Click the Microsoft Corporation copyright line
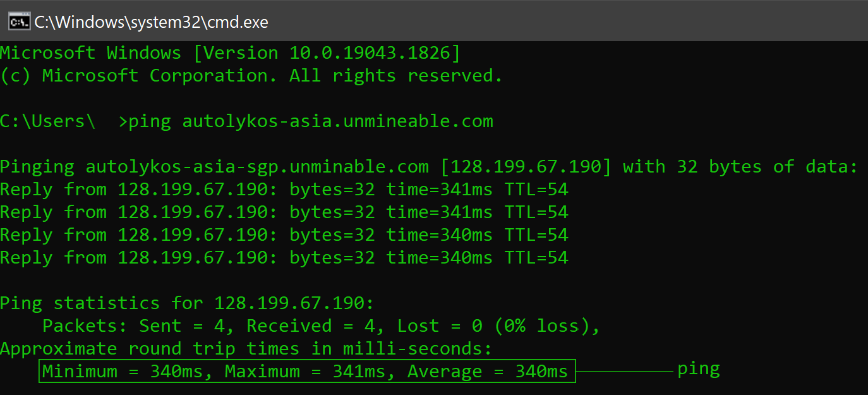The image size is (868, 395). (x=251, y=76)
